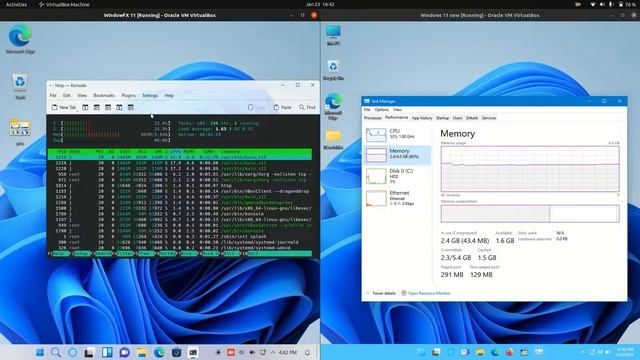The width and height of the screenshot is (640, 360).
Task: Click F3 Search in htop footer
Action: click(x=101, y=253)
